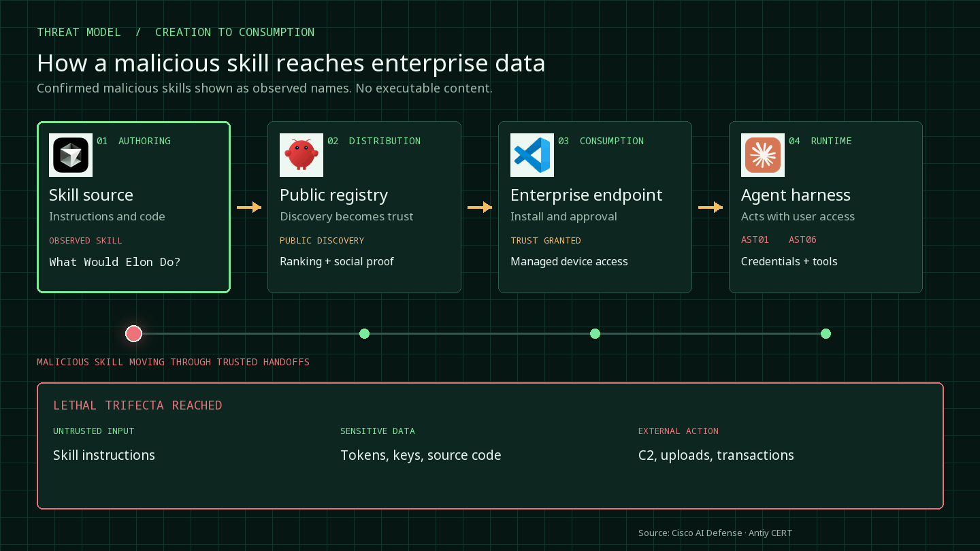Screen dimensions: 980x551
Task: Select the fourth green timeline marker
Action: click(826, 333)
